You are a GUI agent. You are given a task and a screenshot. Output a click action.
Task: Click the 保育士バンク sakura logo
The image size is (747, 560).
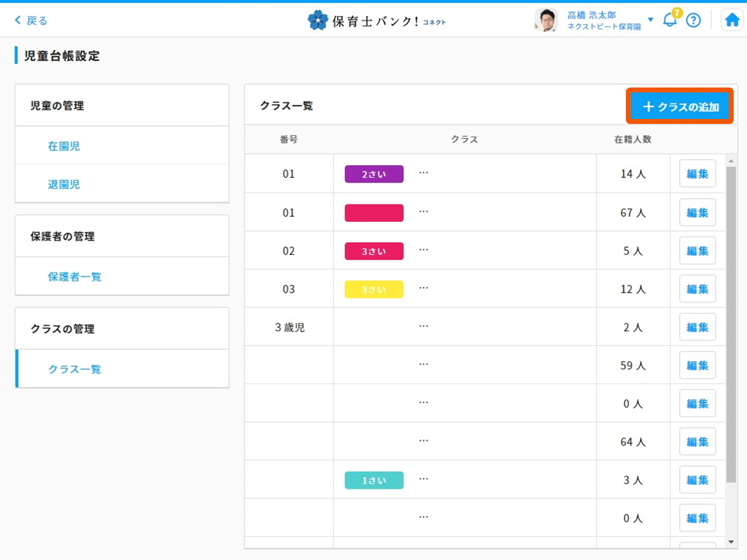(x=318, y=20)
